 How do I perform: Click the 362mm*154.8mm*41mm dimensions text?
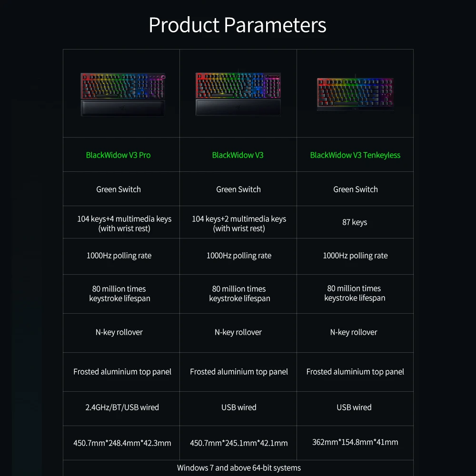[x=355, y=442]
